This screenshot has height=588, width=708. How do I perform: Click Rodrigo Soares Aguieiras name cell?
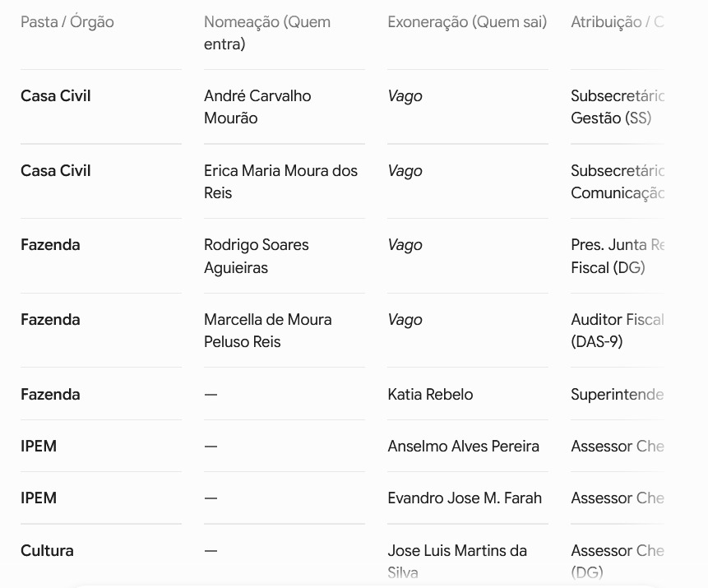[256, 256]
